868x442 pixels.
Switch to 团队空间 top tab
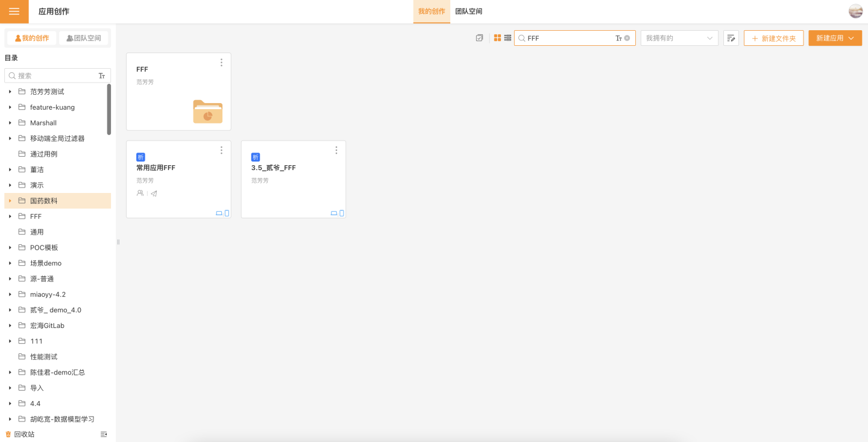click(468, 11)
